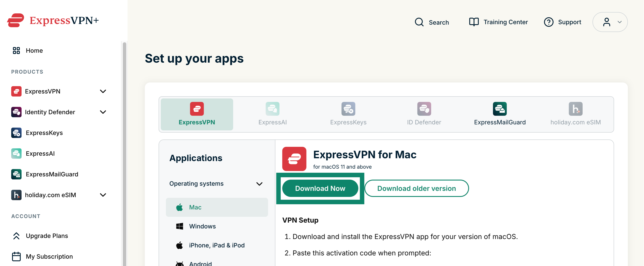Click Download older version button
Viewport: 644px width, 266px height.
416,188
